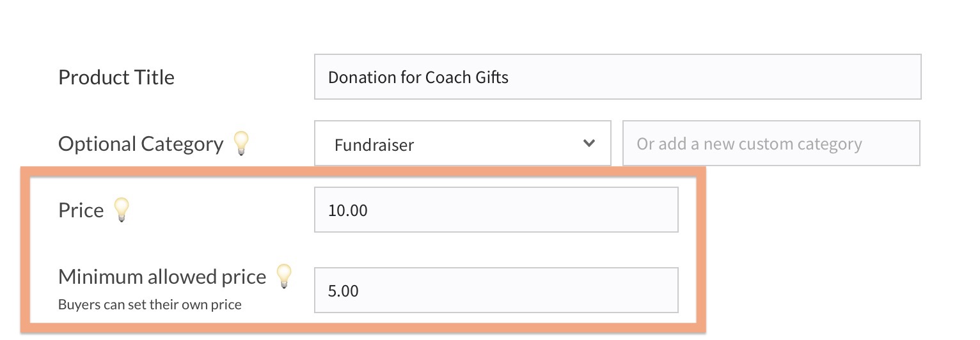Click the Minimum allowed price field with 5.00
980x340 pixels.
(496, 291)
